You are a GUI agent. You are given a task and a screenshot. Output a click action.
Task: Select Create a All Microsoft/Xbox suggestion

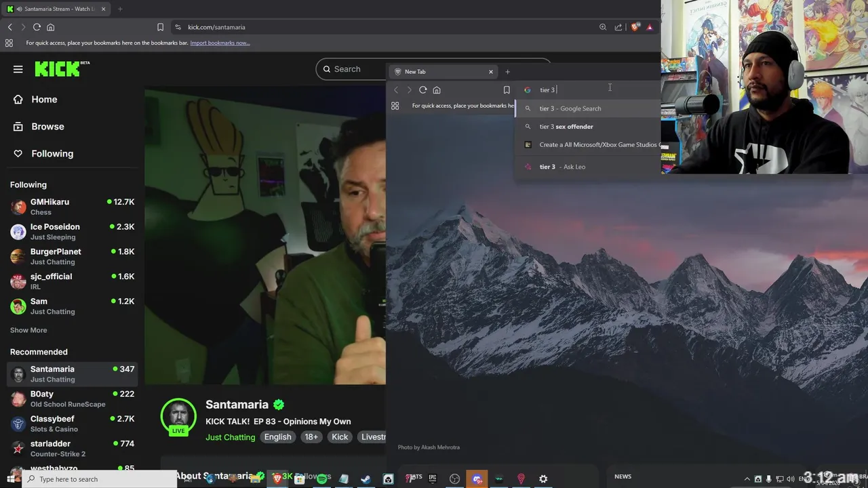click(588, 144)
